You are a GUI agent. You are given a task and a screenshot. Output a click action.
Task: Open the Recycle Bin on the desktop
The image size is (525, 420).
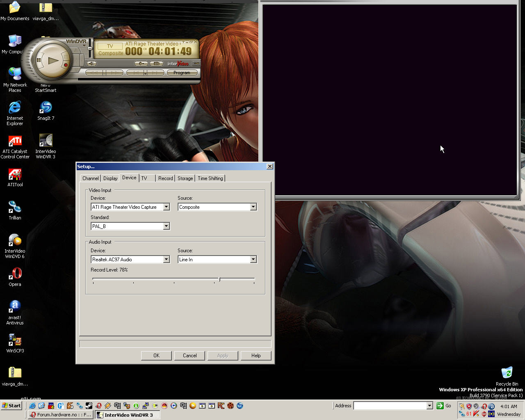point(507,377)
